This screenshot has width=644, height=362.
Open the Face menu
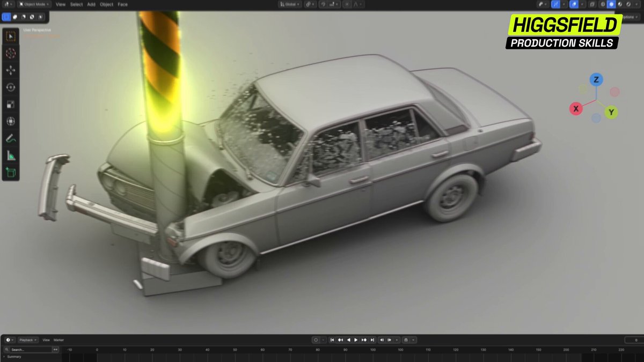(123, 4)
